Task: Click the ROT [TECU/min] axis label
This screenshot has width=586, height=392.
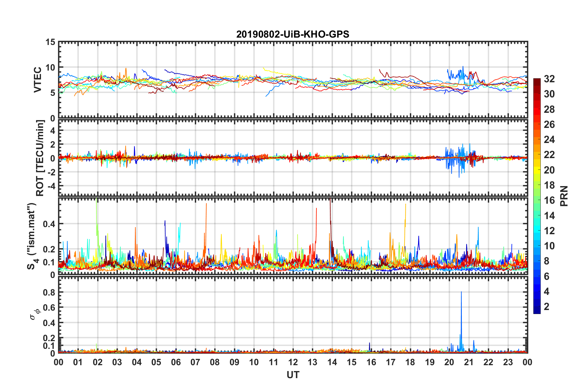Action: tap(40, 158)
